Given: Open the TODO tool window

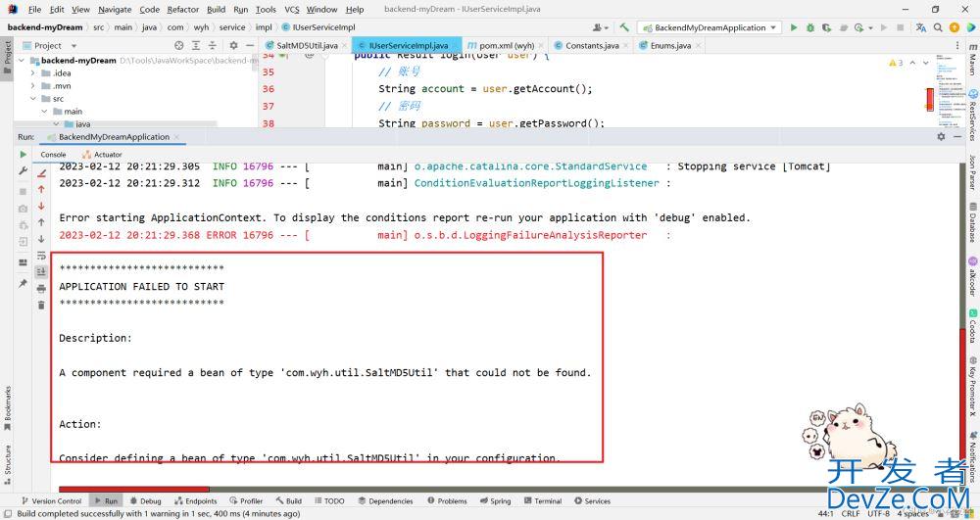Looking at the screenshot, I should pos(329,500).
